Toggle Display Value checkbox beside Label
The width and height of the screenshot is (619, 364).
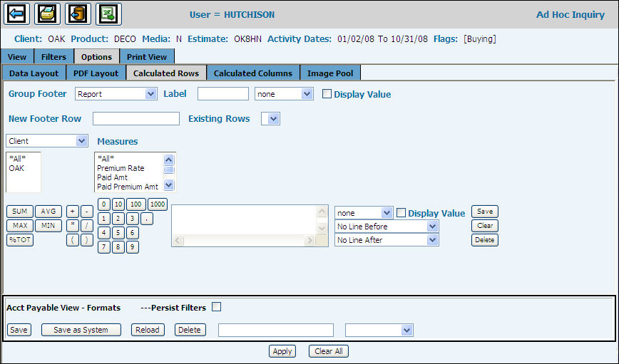327,94
